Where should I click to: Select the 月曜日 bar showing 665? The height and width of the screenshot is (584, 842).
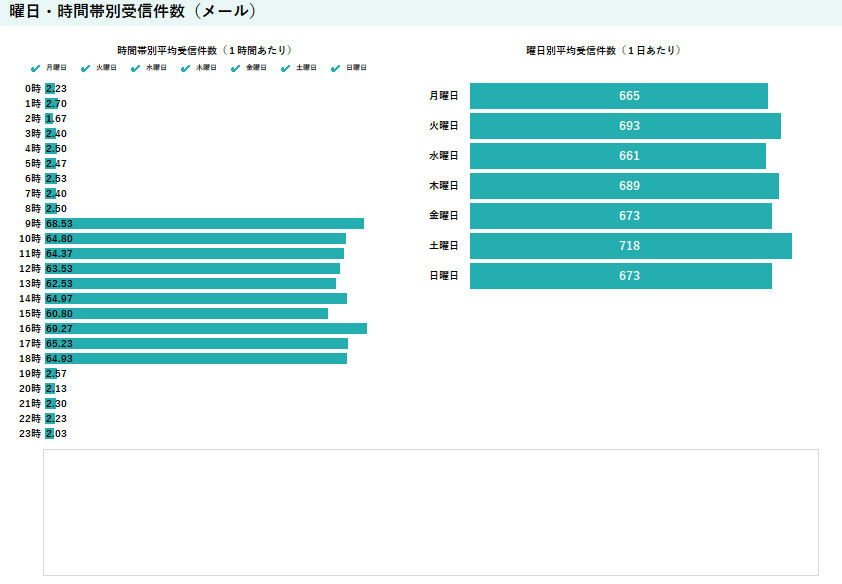tap(618, 96)
